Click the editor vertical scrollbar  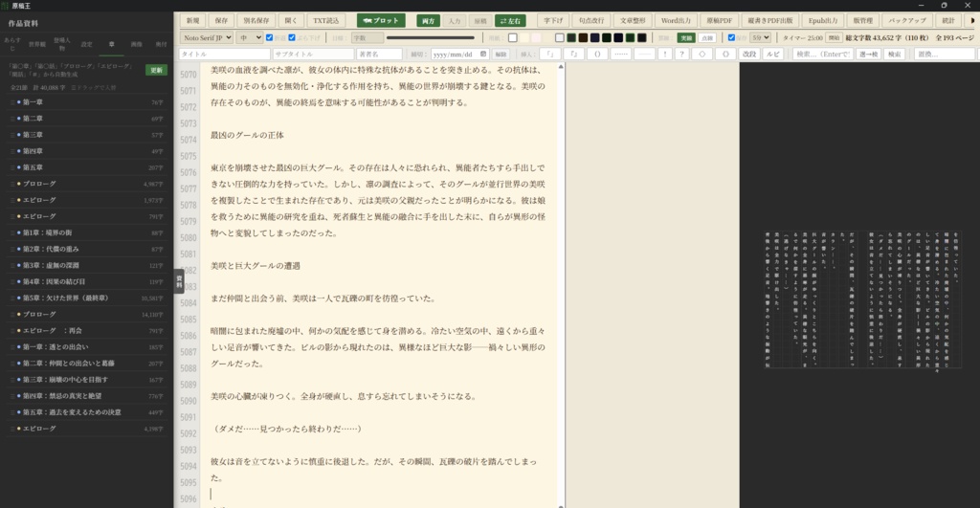pos(561,284)
